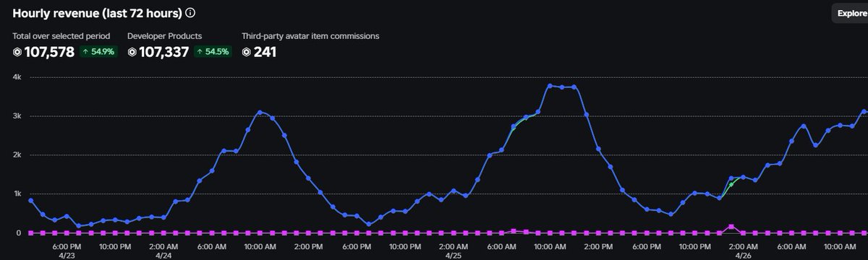Click the total value 107,578

point(49,52)
